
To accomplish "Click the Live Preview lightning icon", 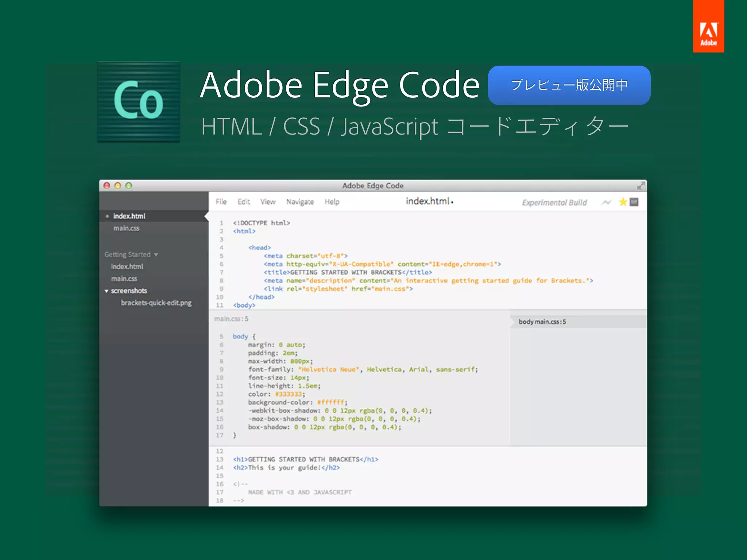I will coord(606,202).
